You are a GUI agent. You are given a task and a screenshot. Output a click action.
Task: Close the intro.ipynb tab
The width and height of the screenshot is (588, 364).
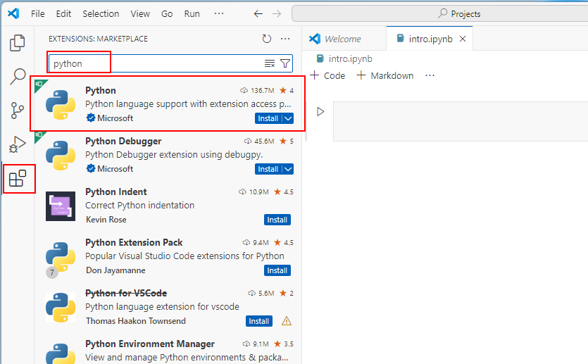463,39
